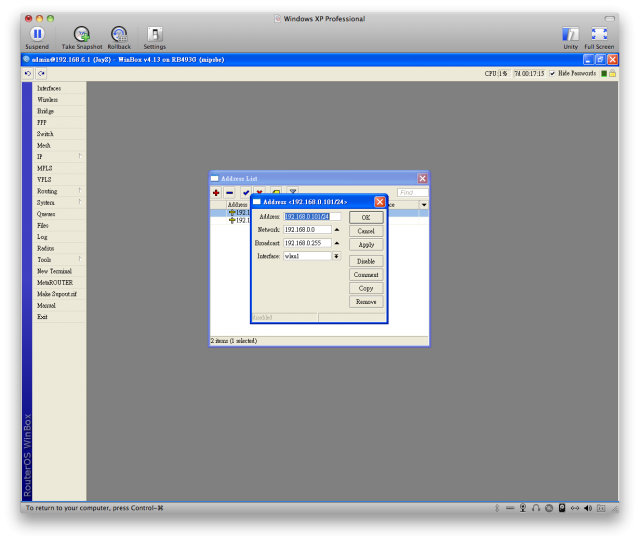Click the Copy button
This screenshot has width=640, height=542.
[x=366, y=288]
